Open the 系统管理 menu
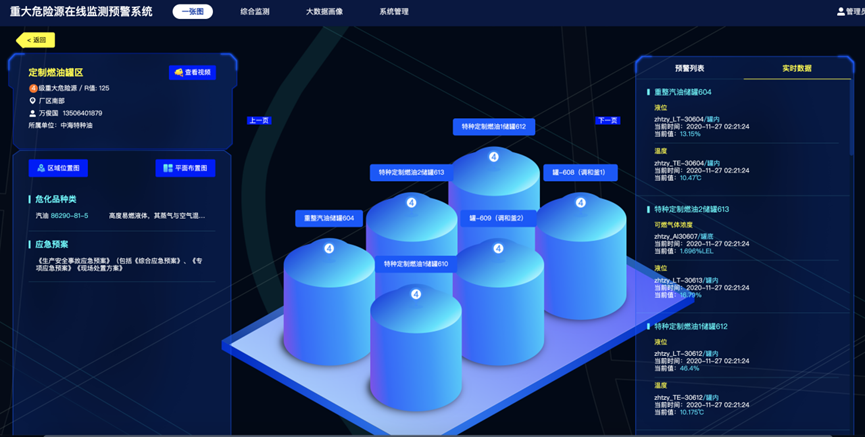This screenshot has height=437, width=865. tap(394, 12)
